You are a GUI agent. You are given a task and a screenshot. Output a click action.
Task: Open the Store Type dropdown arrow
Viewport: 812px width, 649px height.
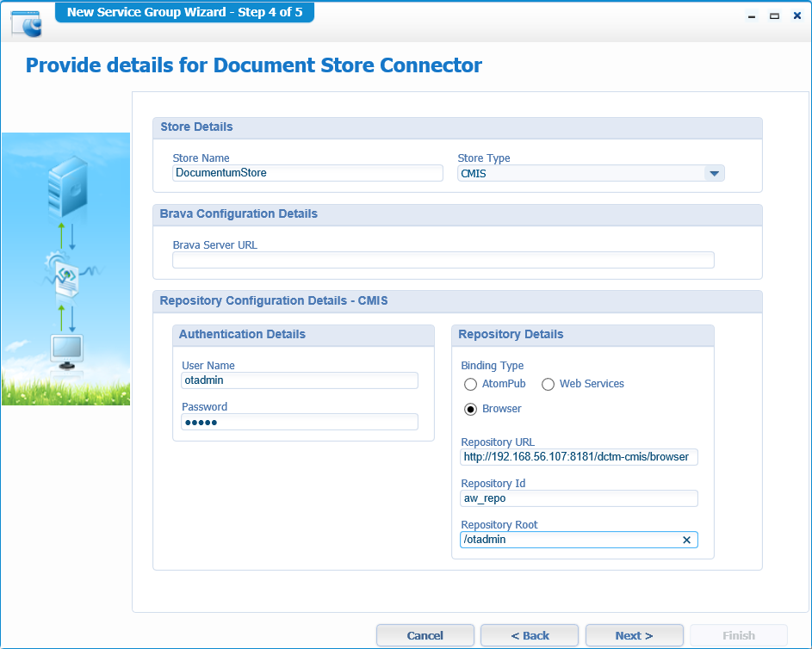pyautogui.click(x=713, y=173)
